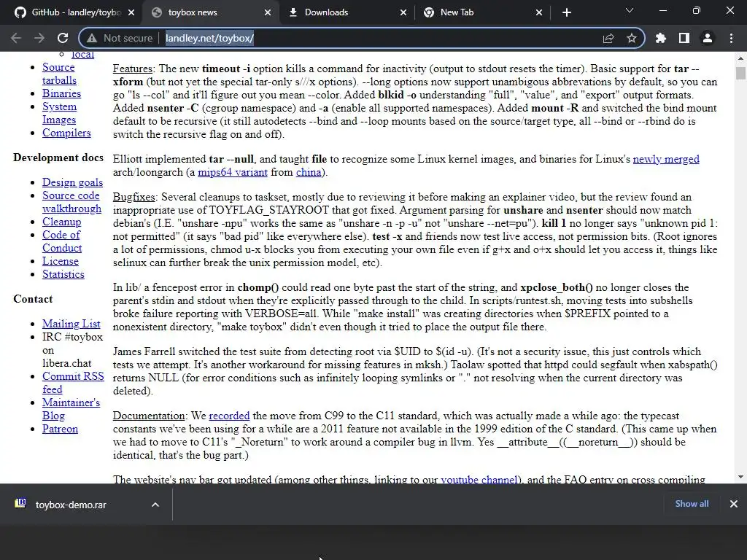Open the Design goals link
The image size is (747, 560).
click(72, 182)
